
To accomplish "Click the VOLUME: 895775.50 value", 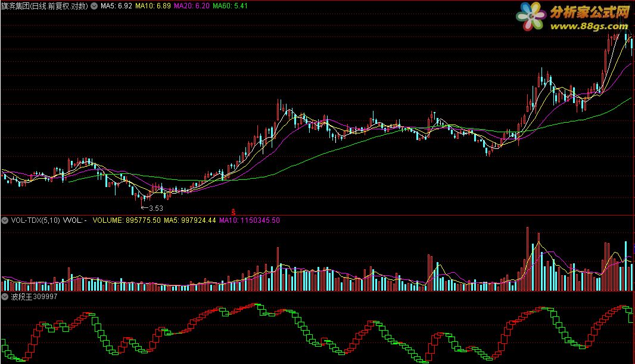I will (127, 220).
